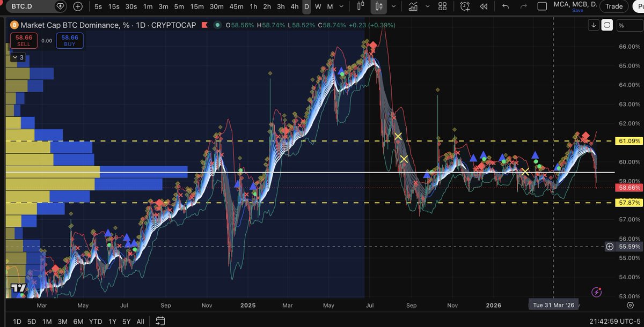
Task: Switch to the 3m timeframe
Action: coord(163,6)
